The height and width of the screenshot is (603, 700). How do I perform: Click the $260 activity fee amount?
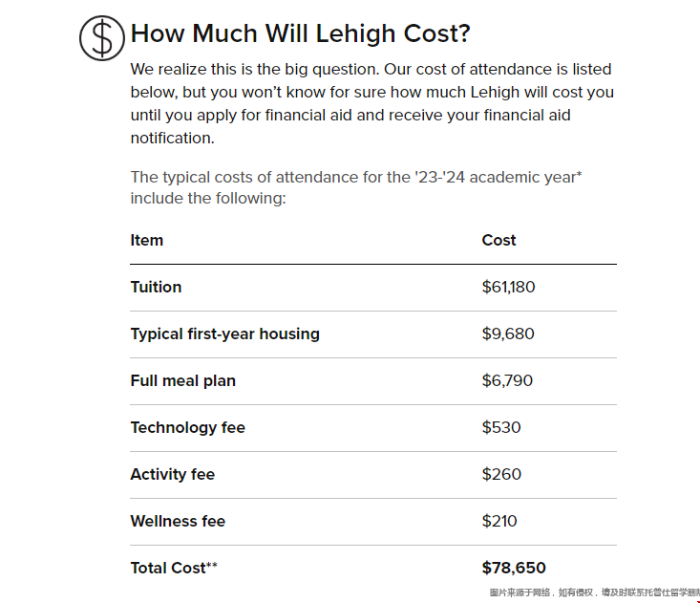[x=501, y=474]
